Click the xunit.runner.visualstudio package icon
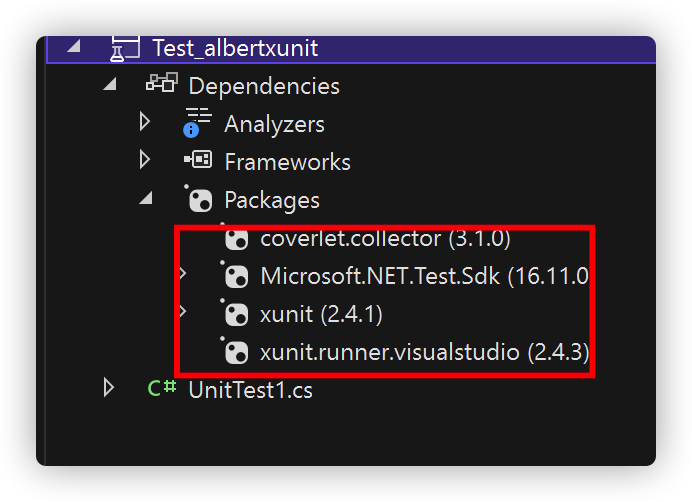This screenshot has height=502, width=692. 235,351
